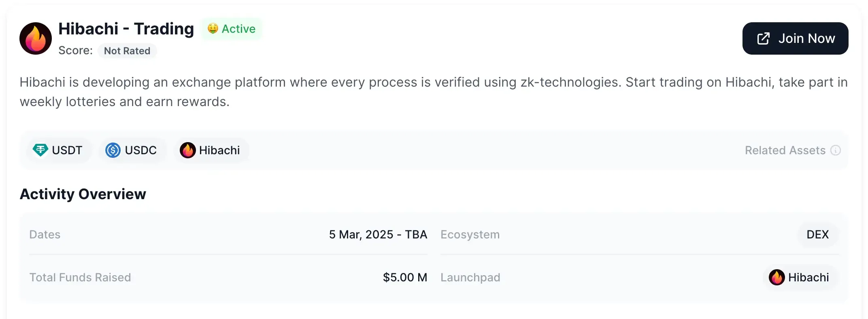The width and height of the screenshot is (868, 319).
Task: Click the Hibachi - Trading title
Action: click(x=126, y=29)
